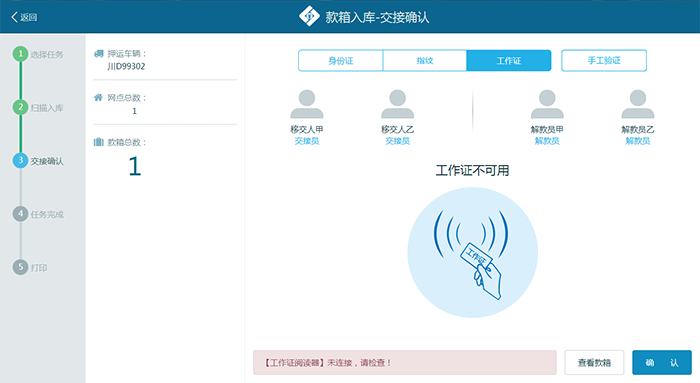Select step 1 选择任务 circle
This screenshot has width=700, height=383.
click(20, 54)
